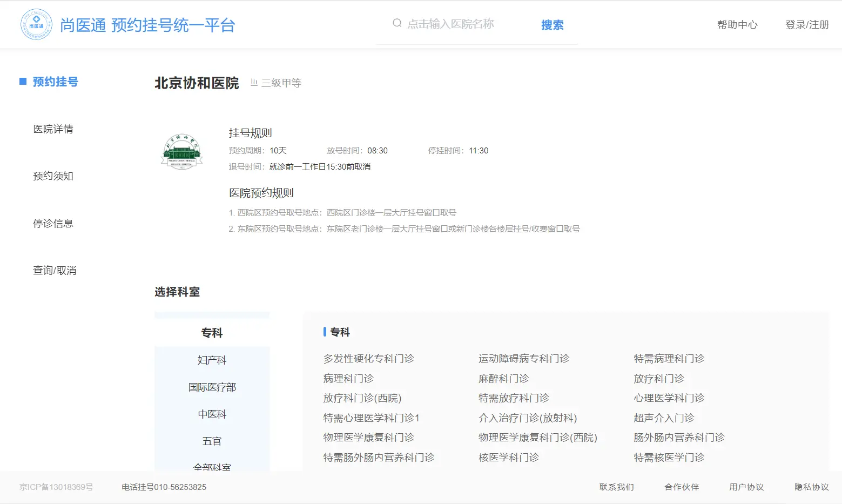
Task: Click 京ICP备13018369号 in the footer
Action: click(56, 487)
